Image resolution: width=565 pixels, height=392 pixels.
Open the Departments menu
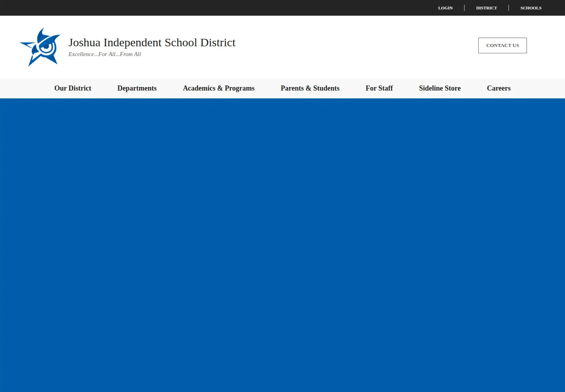(x=137, y=88)
